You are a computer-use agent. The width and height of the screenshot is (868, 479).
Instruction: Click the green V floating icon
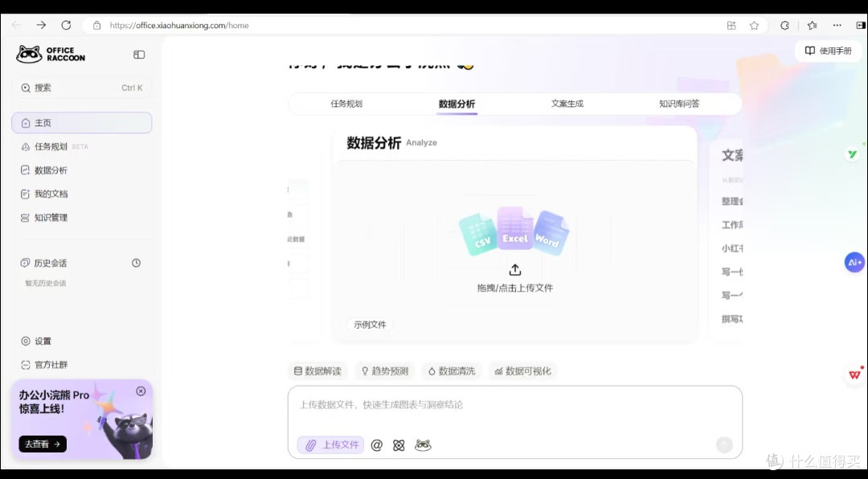[852, 154]
